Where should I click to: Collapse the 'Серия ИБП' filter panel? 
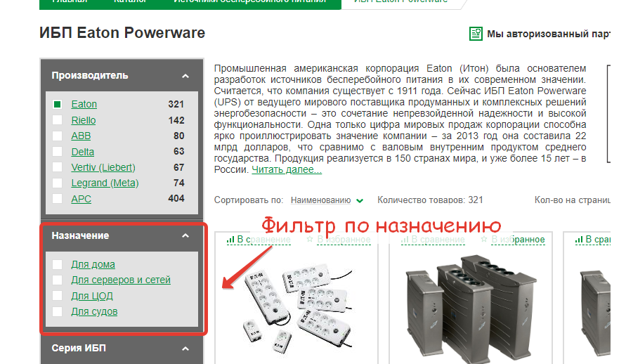coord(185,349)
